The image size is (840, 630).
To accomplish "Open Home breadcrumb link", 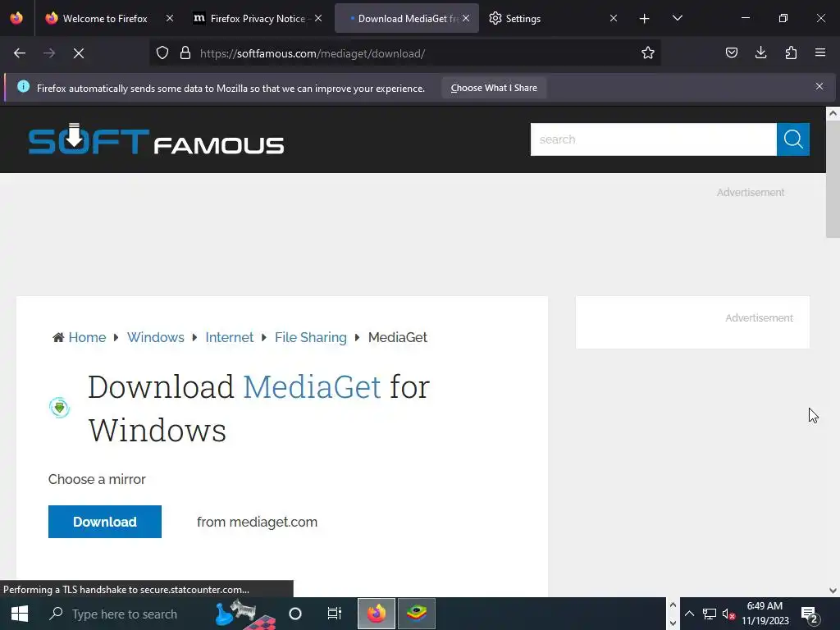I will click(x=87, y=337).
